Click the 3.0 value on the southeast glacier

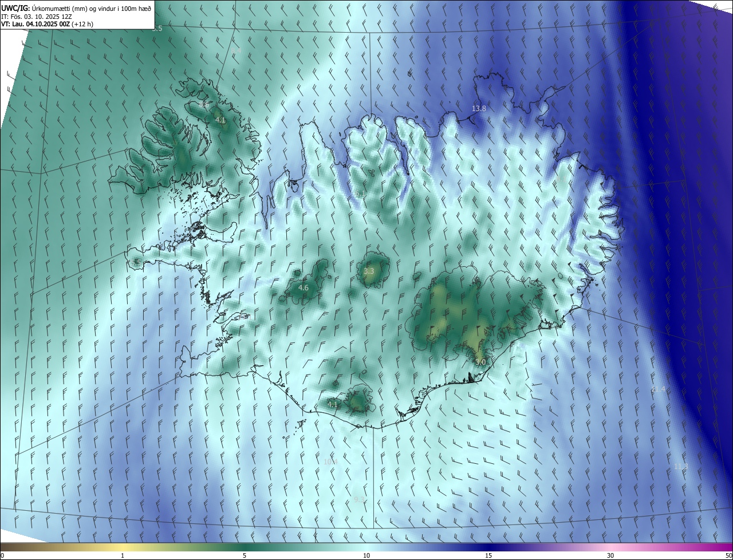click(480, 362)
